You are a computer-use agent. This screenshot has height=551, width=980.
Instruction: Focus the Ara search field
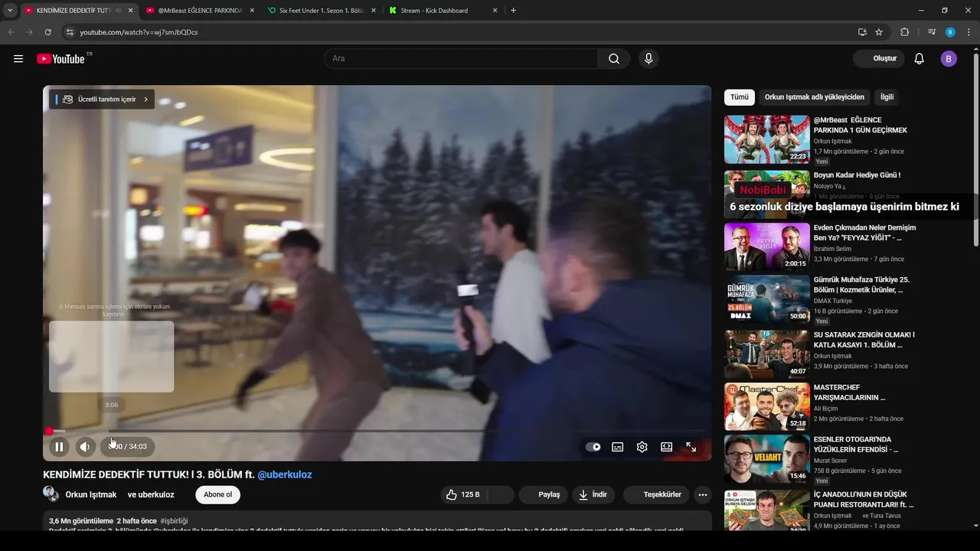click(x=462, y=59)
